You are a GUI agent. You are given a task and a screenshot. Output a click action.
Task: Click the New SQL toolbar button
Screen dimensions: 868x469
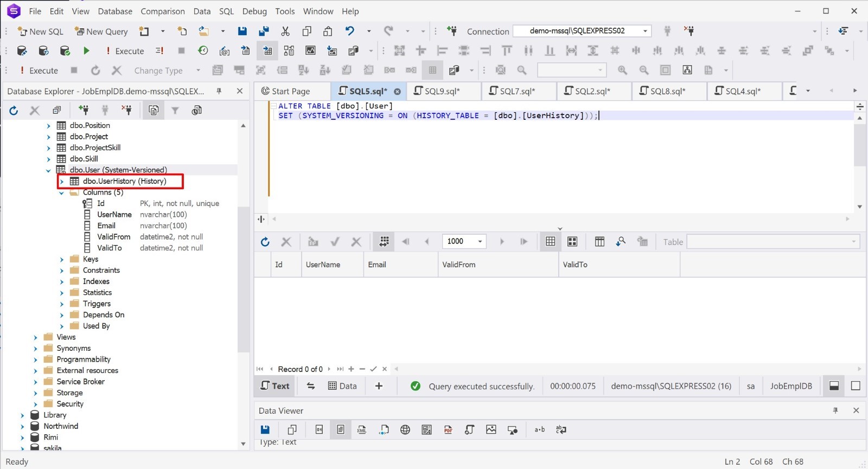[x=40, y=31]
